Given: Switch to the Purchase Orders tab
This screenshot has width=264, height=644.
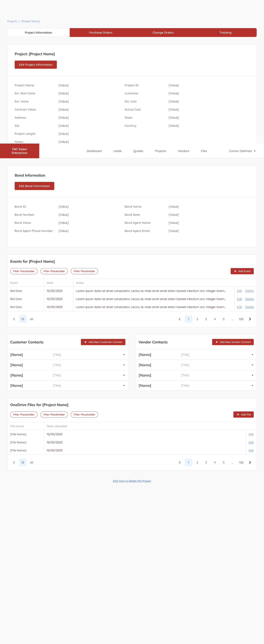Looking at the screenshot, I should point(101,33).
